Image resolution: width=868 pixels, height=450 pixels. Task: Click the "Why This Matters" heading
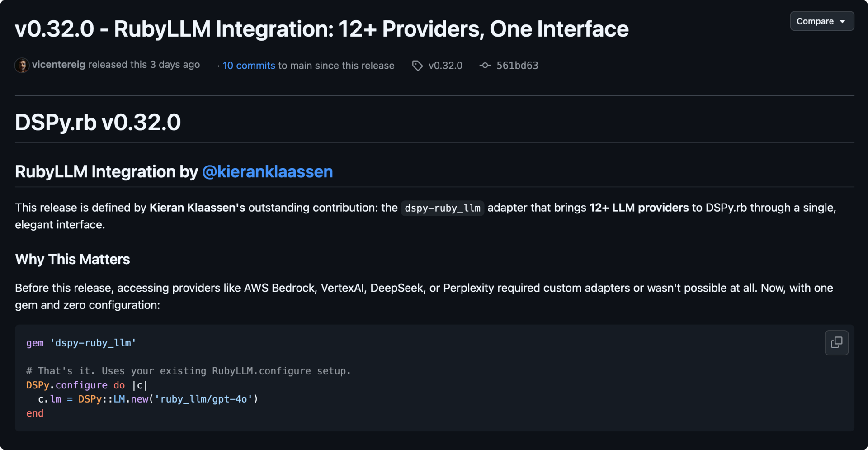tap(72, 259)
